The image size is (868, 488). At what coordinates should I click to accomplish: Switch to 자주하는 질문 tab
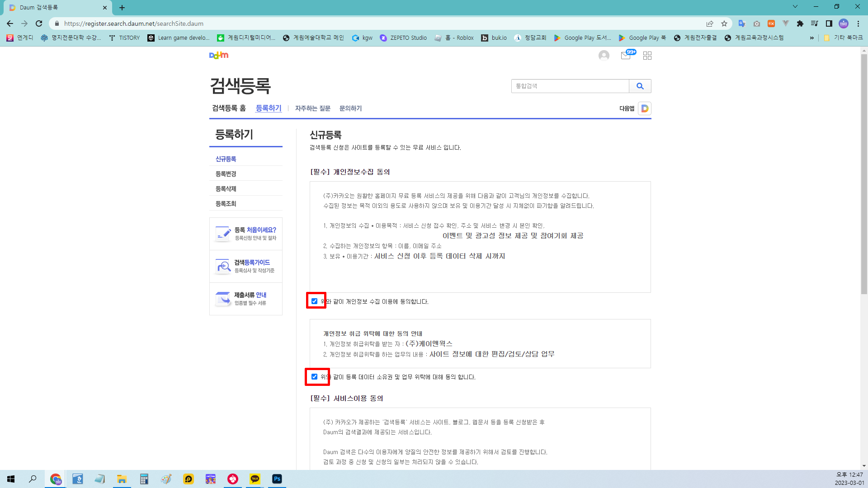(312, 108)
